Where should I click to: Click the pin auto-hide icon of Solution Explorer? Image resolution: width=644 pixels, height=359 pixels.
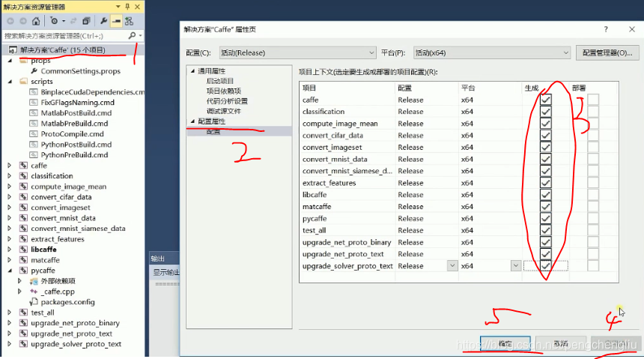tap(127, 7)
